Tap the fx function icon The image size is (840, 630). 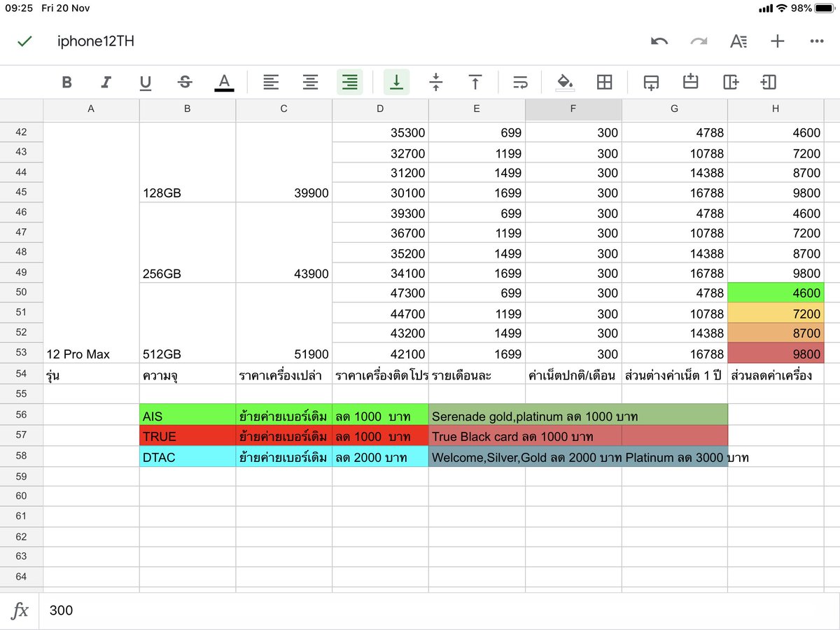20,610
